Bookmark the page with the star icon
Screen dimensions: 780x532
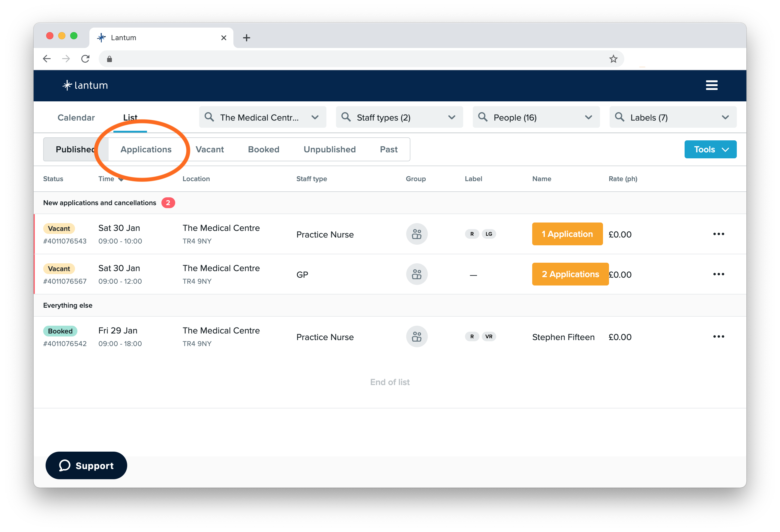click(613, 59)
